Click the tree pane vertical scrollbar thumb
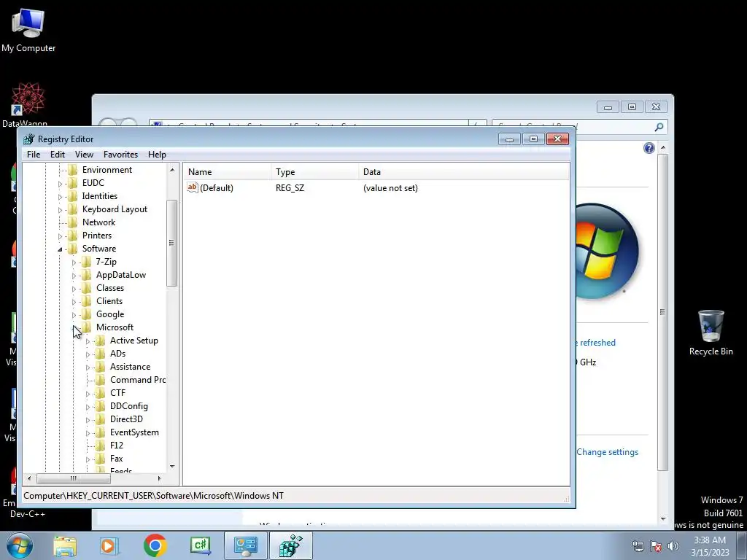 (172, 243)
